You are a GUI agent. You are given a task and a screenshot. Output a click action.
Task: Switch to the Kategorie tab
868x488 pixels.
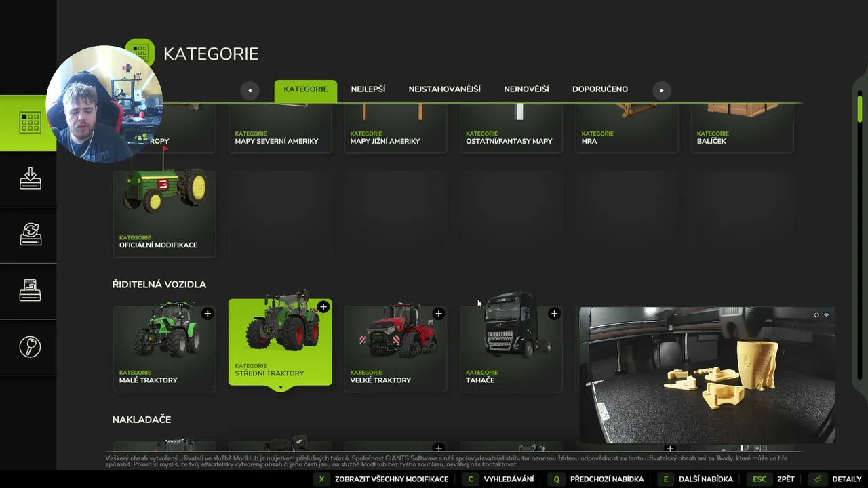(x=305, y=91)
